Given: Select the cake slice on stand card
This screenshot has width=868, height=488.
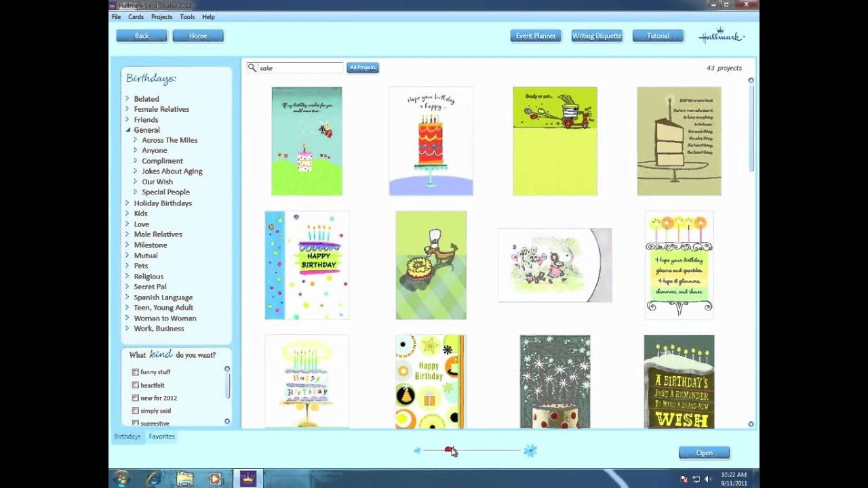Looking at the screenshot, I should (679, 141).
